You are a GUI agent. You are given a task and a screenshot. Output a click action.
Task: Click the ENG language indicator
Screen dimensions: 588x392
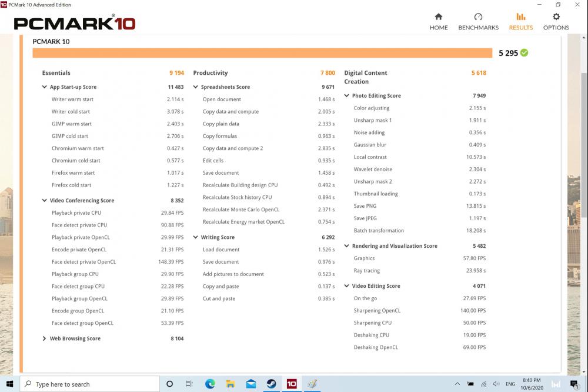click(510, 384)
